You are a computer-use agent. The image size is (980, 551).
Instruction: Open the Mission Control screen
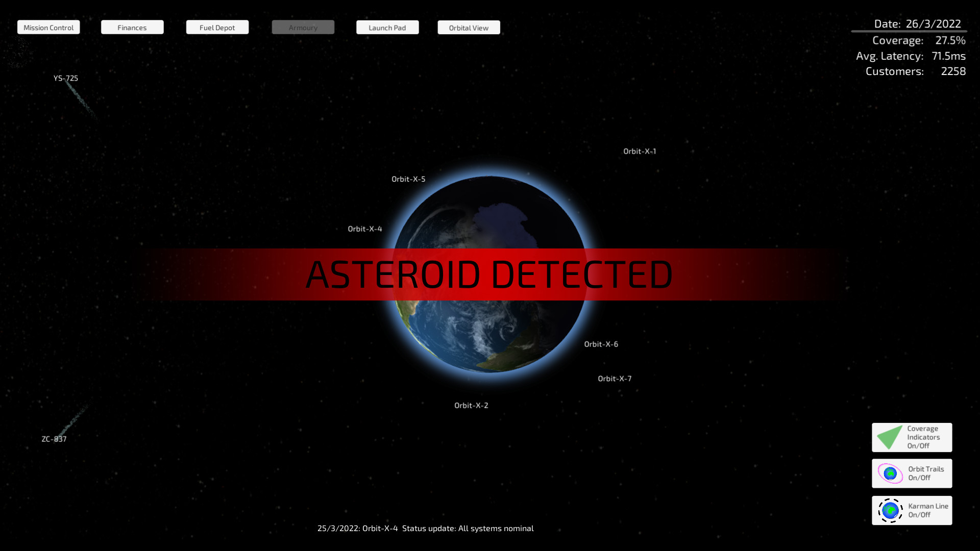pos(48,27)
